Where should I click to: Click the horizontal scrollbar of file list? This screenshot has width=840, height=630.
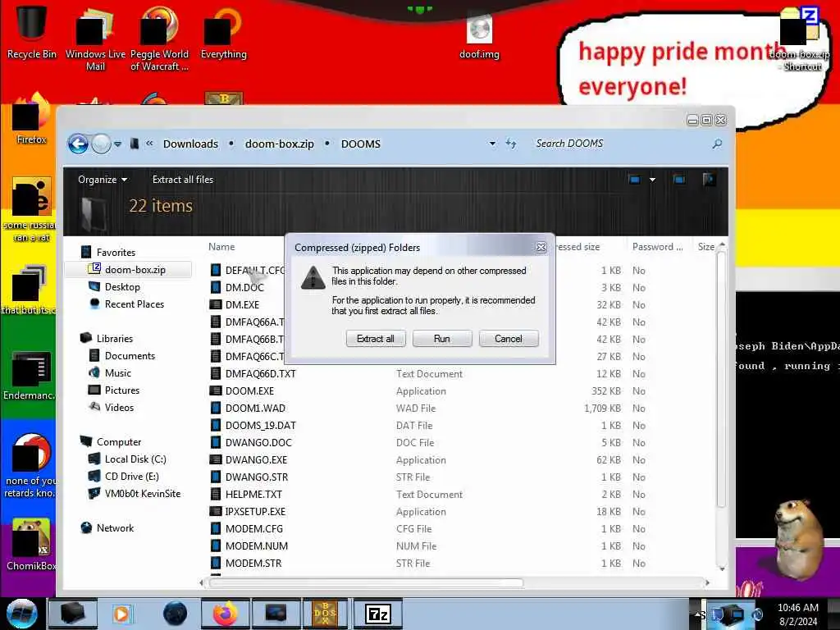[x=366, y=583]
